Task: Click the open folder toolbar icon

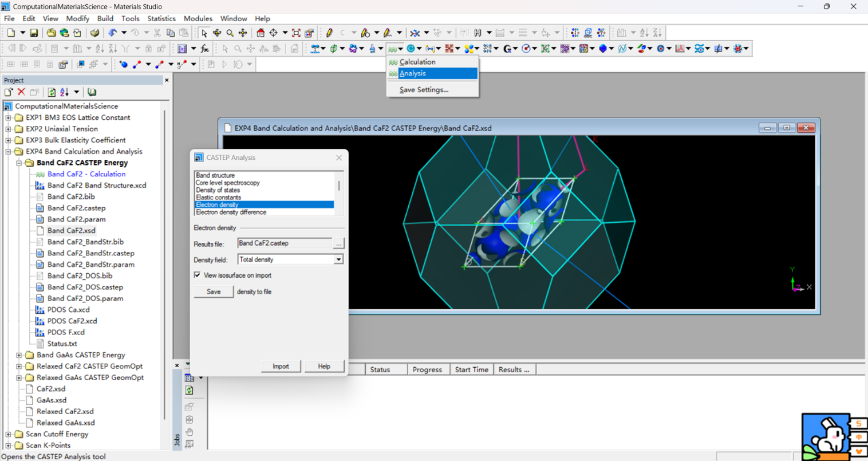Action: tap(52, 33)
